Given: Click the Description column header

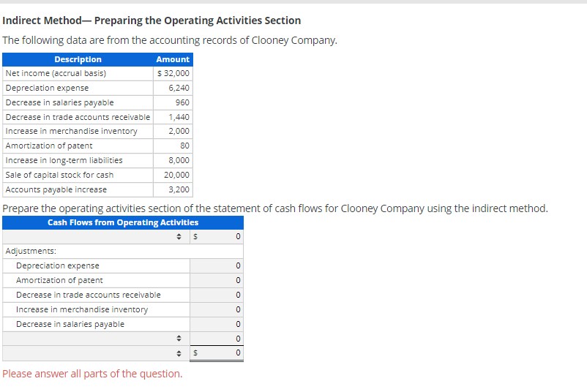Looking at the screenshot, I should pos(78,59).
